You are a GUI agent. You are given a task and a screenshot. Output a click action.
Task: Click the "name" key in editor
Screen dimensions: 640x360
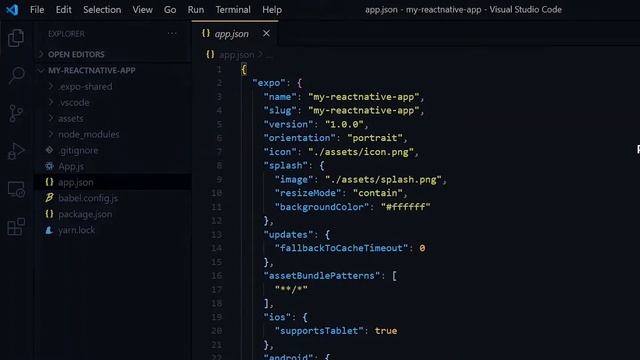point(280,97)
